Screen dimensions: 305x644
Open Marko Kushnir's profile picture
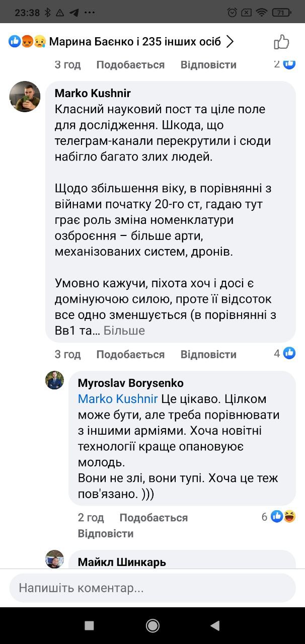[x=25, y=97]
